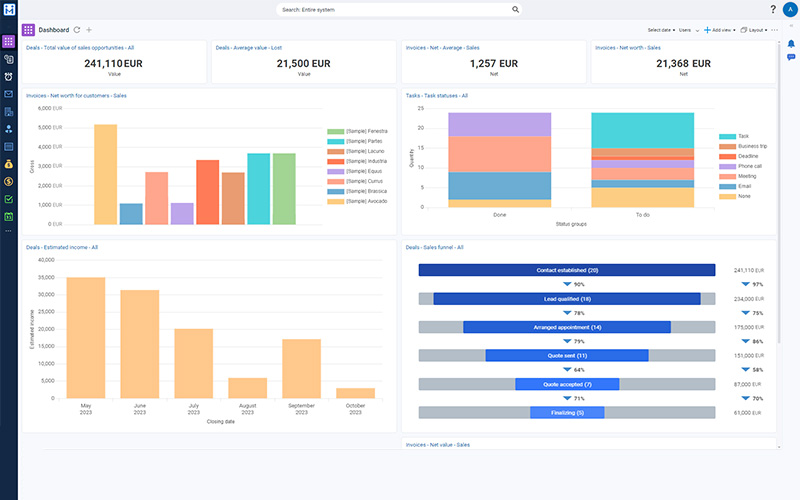Click the September 2023 estimated income bar
Image resolution: width=800 pixels, height=500 pixels.
(302, 369)
